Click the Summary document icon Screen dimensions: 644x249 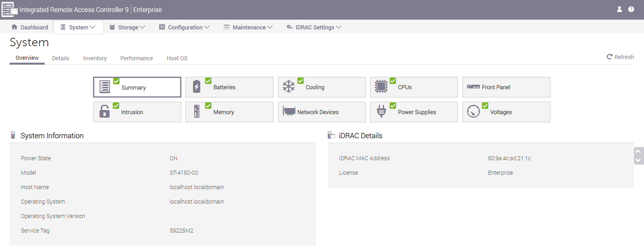(x=105, y=87)
